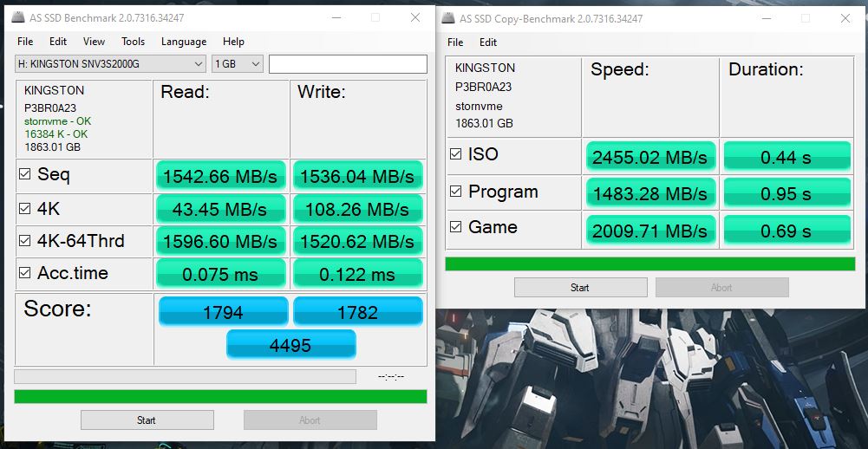The width and height of the screenshot is (868, 449).
Task: Close the AS SSD Copy-Benchmark window
Action: pyautogui.click(x=845, y=18)
